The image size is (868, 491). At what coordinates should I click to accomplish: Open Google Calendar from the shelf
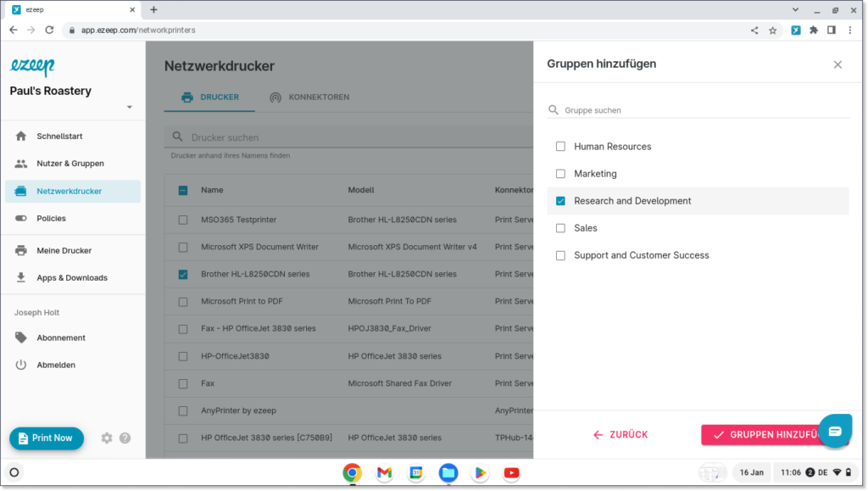tap(415, 472)
